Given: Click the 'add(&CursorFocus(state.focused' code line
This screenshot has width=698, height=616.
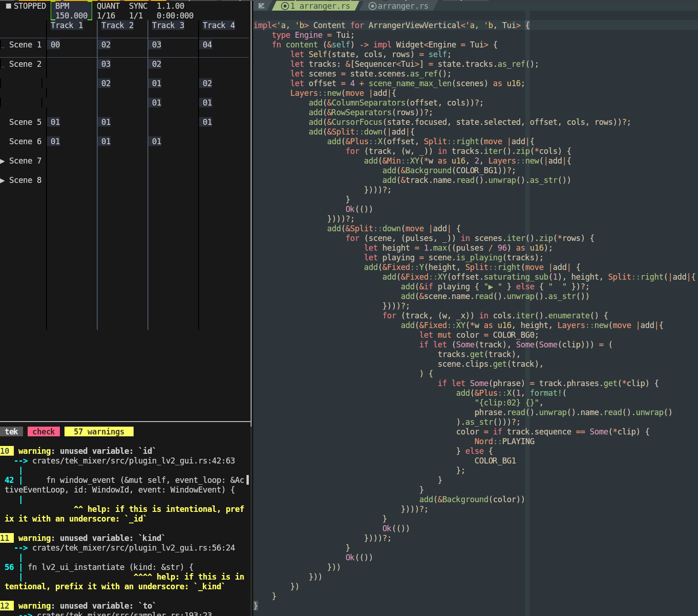Looking at the screenshot, I should coord(470,122).
